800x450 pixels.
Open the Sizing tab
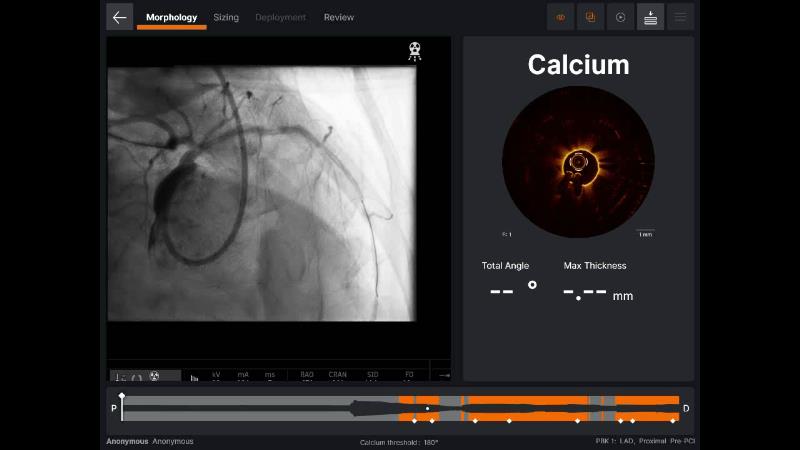226,17
